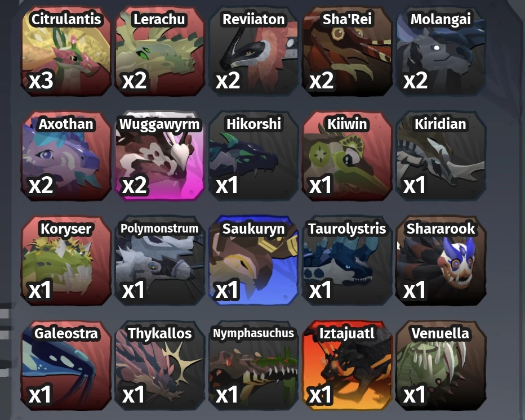Viewport: 525px width, 420px height.
Task: Choose the blue Saukuryn card
Action: 253,261
